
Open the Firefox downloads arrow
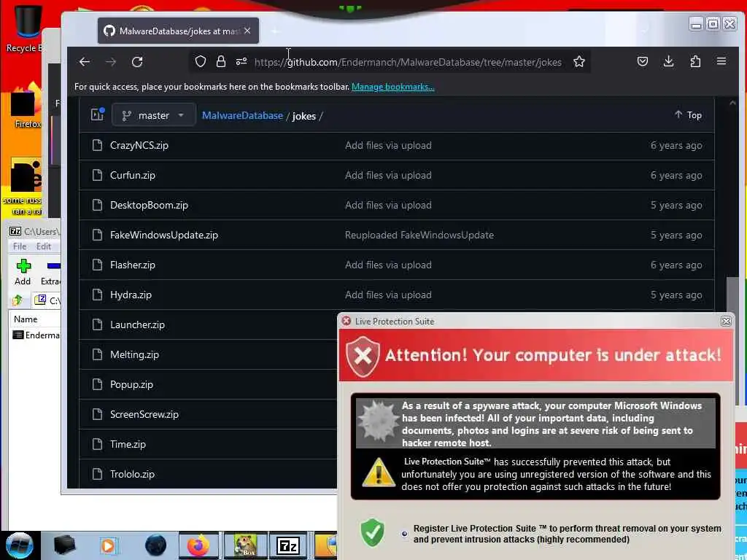coord(668,61)
